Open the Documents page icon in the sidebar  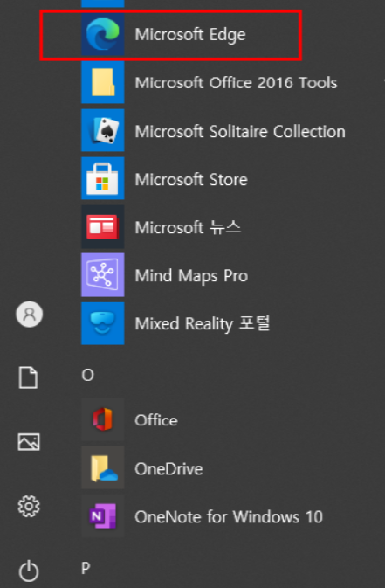tap(29, 377)
